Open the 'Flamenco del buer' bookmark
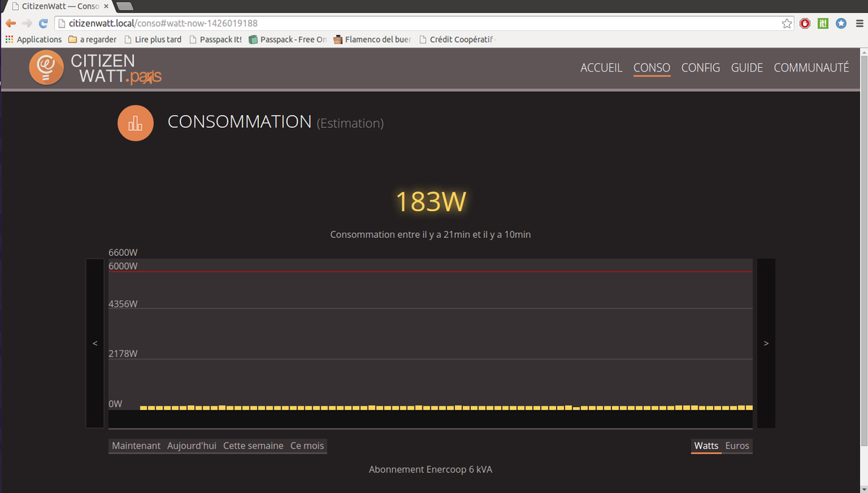This screenshot has width=868, height=493. (x=372, y=39)
